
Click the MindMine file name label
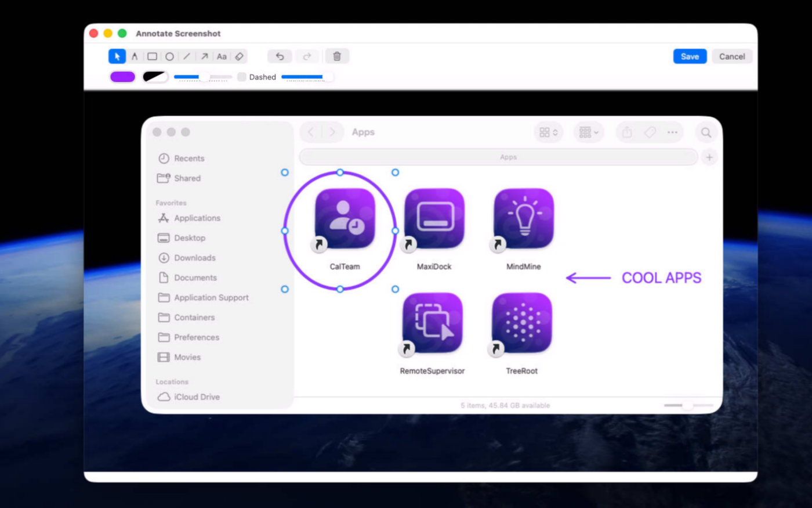(524, 267)
